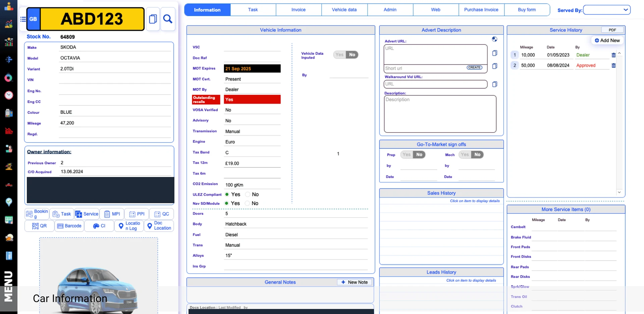
Task: Toggle the Mech sign-off switch
Action: [471, 154]
